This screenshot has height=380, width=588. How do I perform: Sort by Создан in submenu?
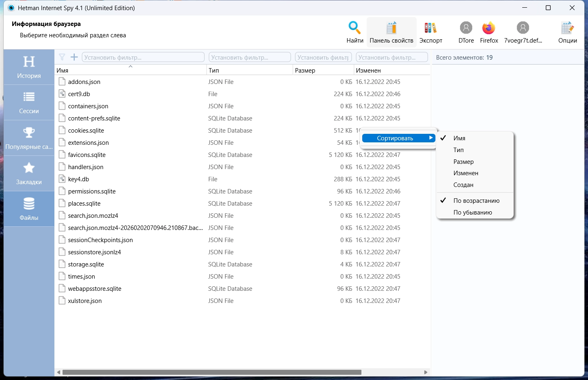coord(463,185)
